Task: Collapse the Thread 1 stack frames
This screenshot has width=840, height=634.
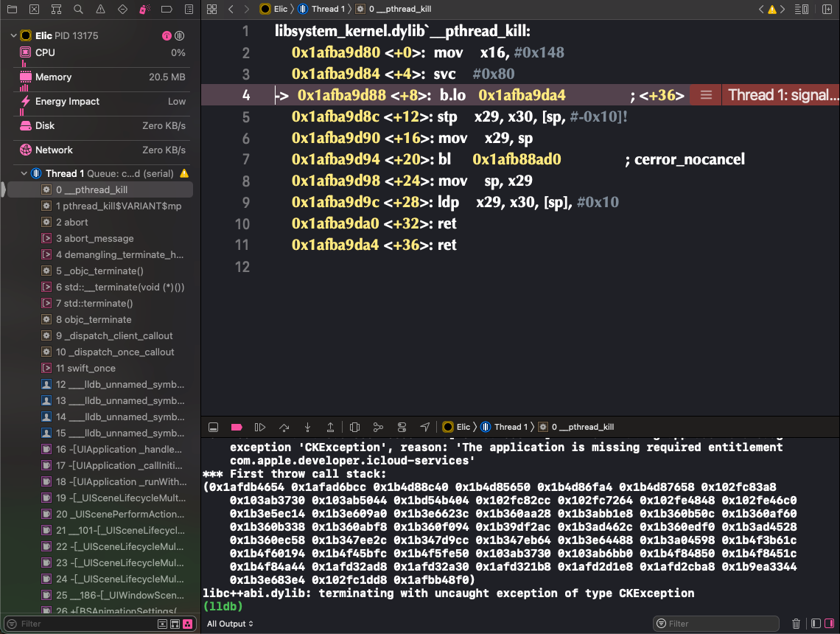Action: click(x=24, y=174)
